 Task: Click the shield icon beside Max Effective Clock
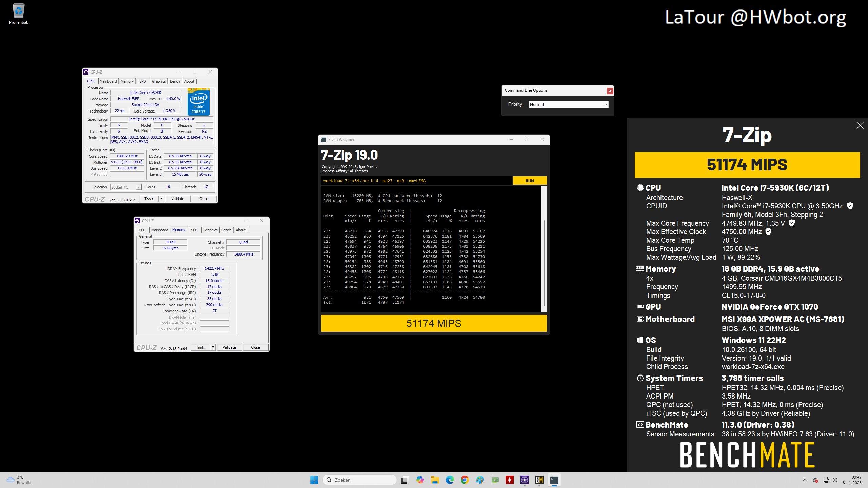pos(769,231)
